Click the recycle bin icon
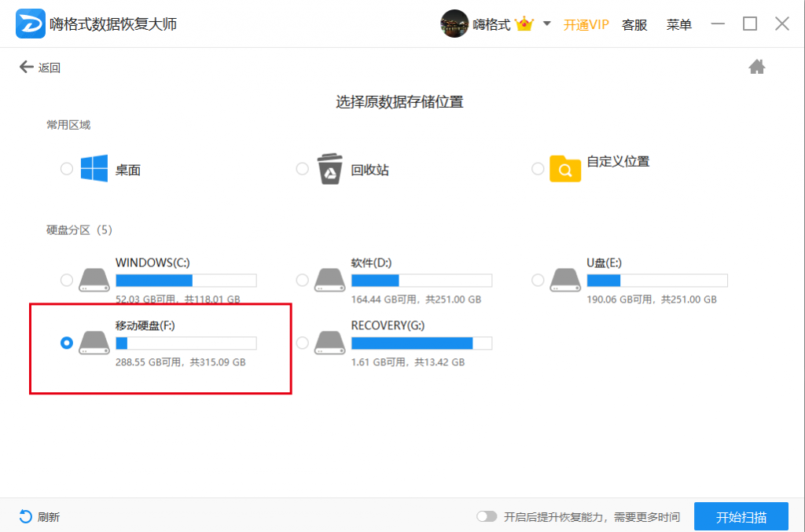The height and width of the screenshot is (532, 805). click(x=329, y=168)
